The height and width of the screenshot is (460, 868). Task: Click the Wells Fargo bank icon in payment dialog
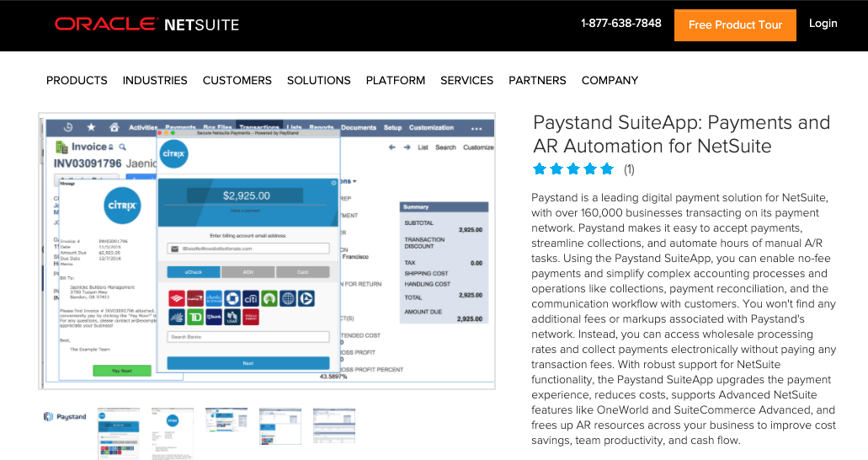point(251,317)
